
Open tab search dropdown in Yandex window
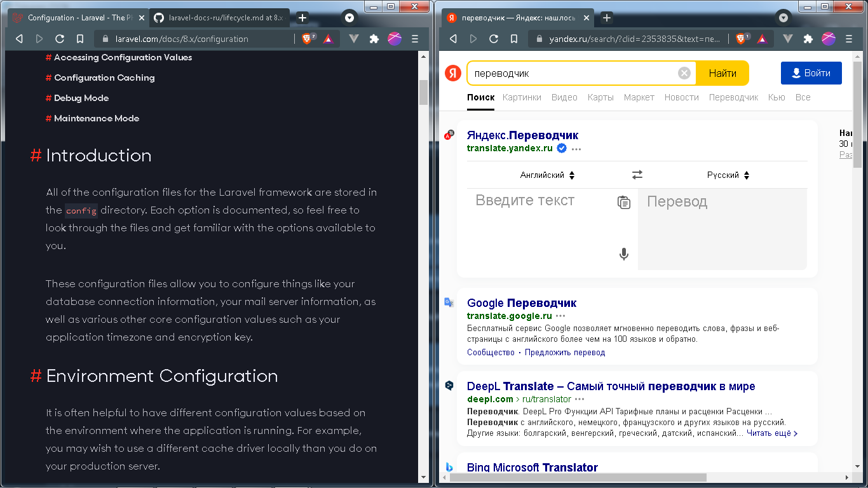coord(783,17)
